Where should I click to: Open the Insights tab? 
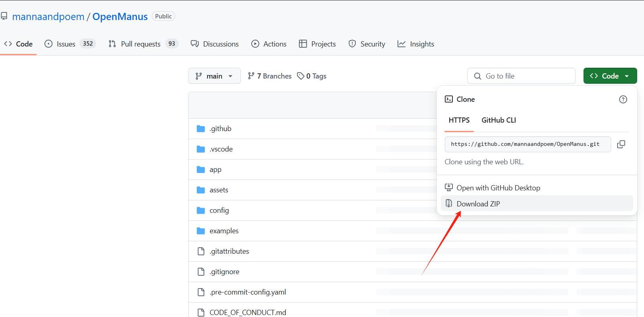point(416,44)
